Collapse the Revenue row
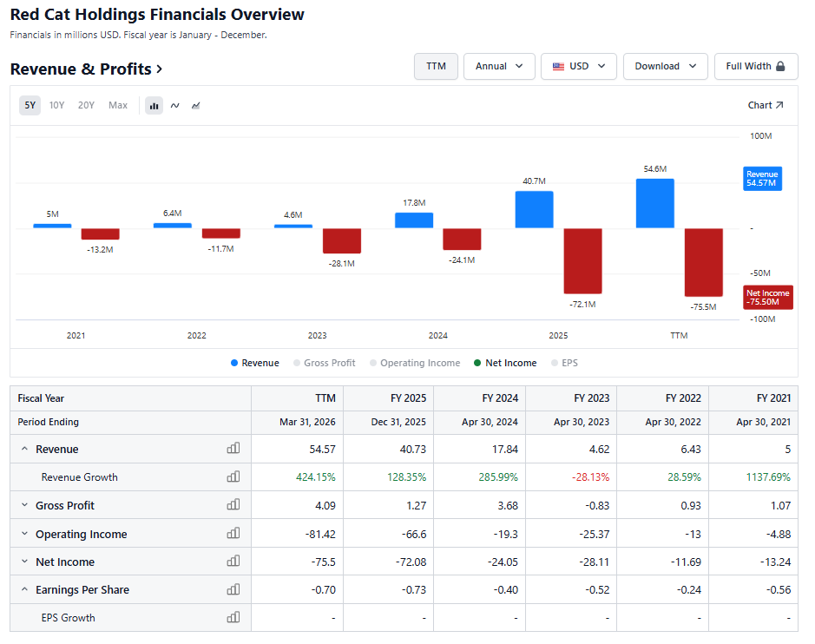Viewport: 815px width, 644px height. 24,449
